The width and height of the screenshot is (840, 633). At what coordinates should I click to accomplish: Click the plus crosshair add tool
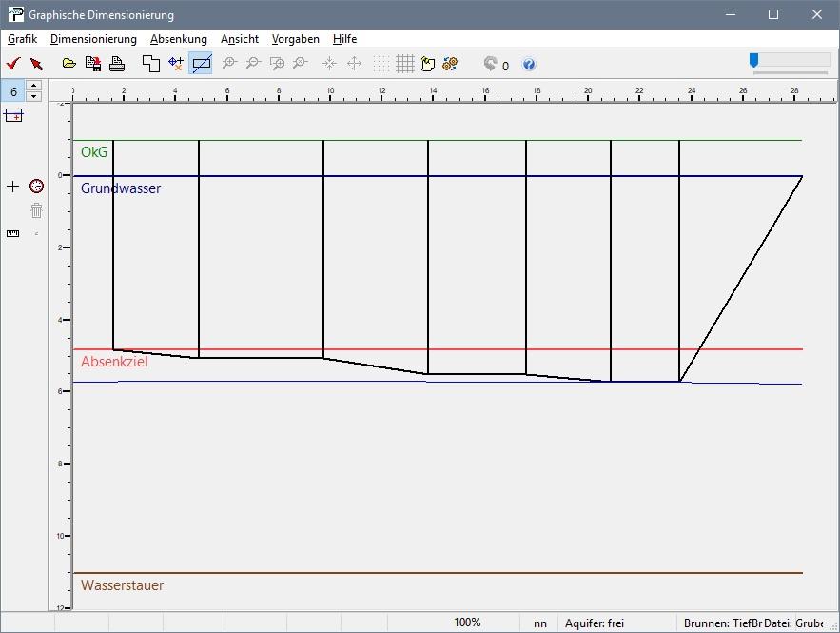(x=12, y=186)
